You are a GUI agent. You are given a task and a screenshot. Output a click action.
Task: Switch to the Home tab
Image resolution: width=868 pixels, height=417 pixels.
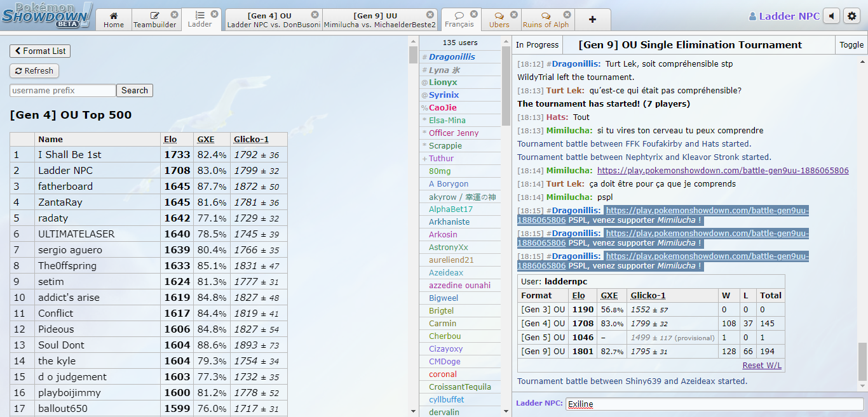coord(114,20)
